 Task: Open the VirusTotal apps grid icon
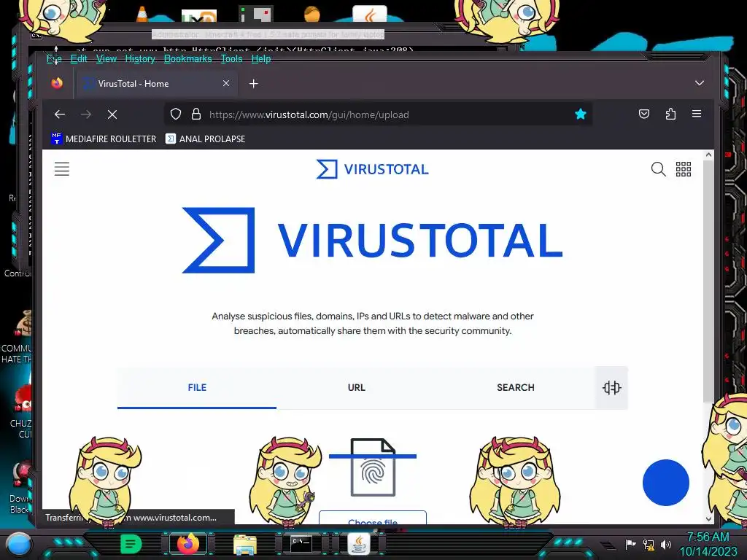click(683, 169)
